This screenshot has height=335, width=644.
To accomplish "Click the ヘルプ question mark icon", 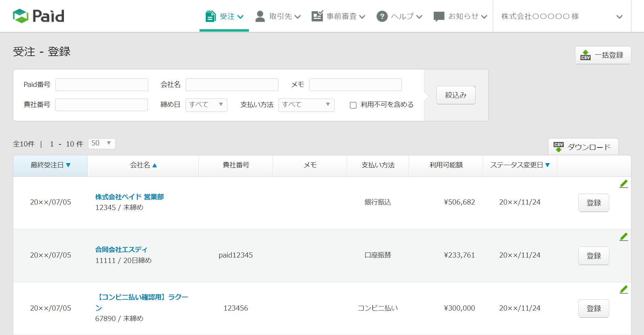I will (382, 16).
